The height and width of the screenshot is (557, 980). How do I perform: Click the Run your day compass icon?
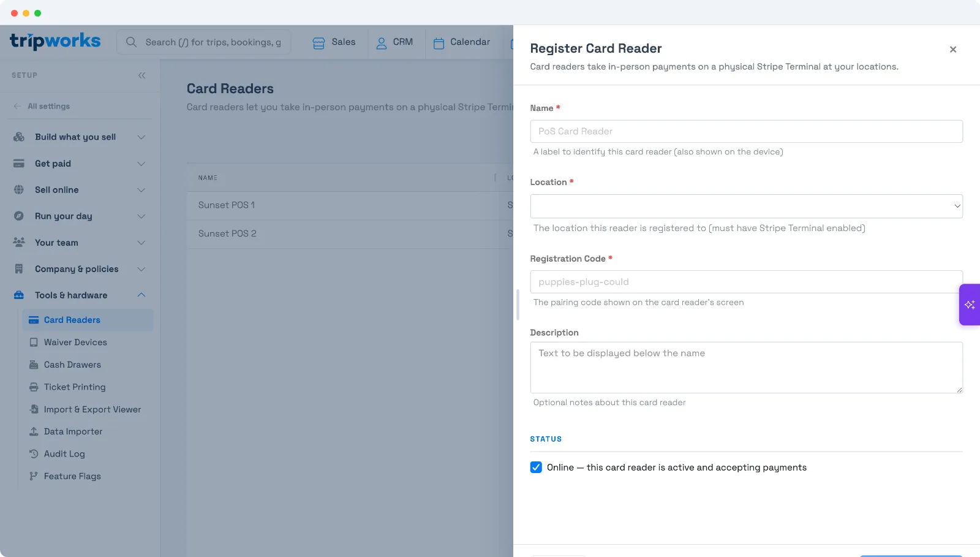[19, 216]
